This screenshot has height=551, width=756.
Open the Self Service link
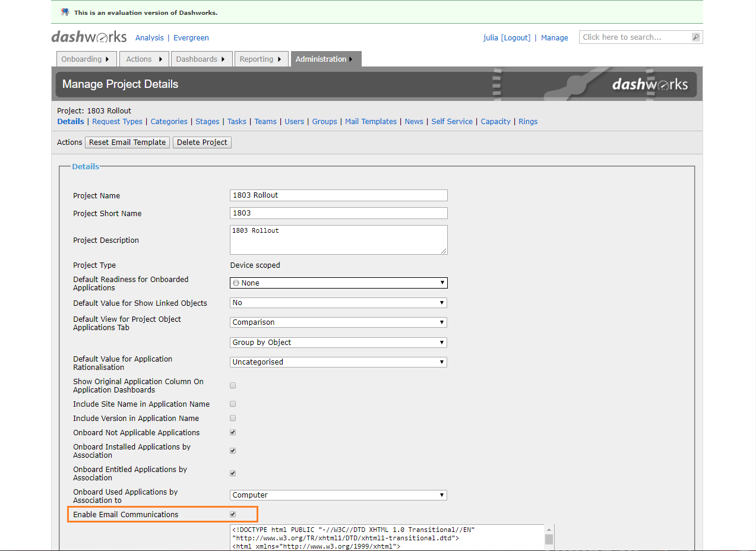pyautogui.click(x=452, y=121)
